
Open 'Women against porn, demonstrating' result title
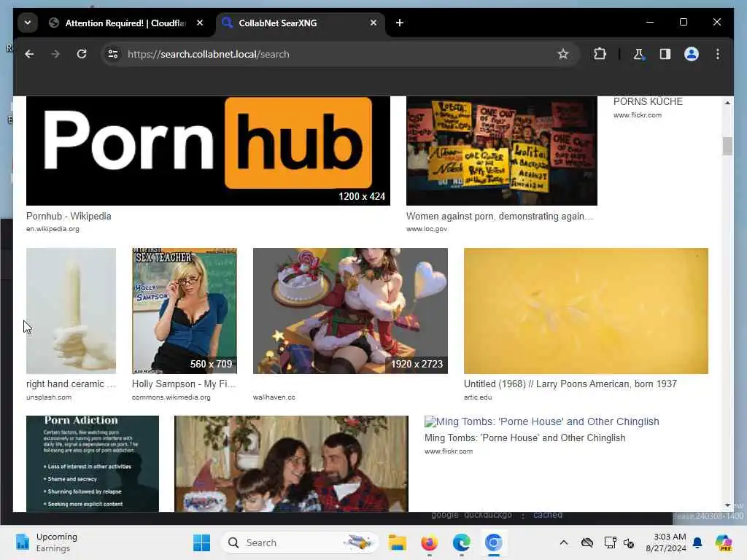pyautogui.click(x=500, y=216)
